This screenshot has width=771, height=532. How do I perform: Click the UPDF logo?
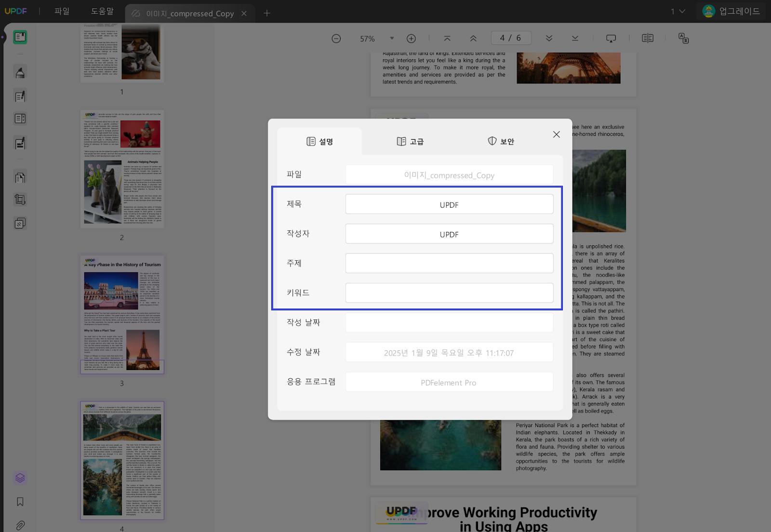coord(15,11)
